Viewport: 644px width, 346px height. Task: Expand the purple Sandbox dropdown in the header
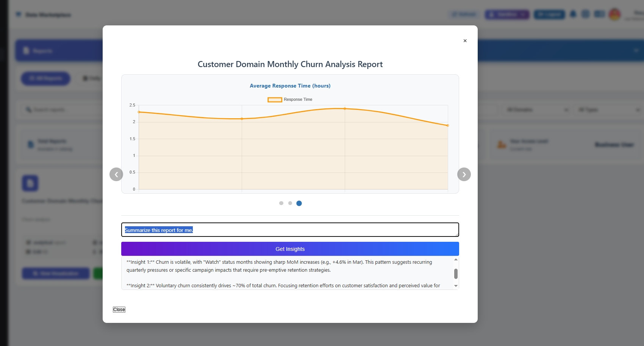point(507,14)
